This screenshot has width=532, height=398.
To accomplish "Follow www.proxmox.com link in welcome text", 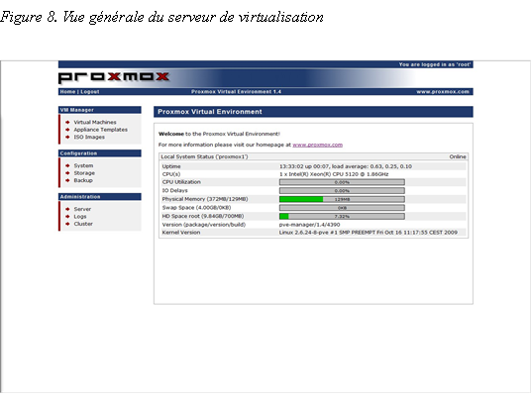I will (x=318, y=145).
